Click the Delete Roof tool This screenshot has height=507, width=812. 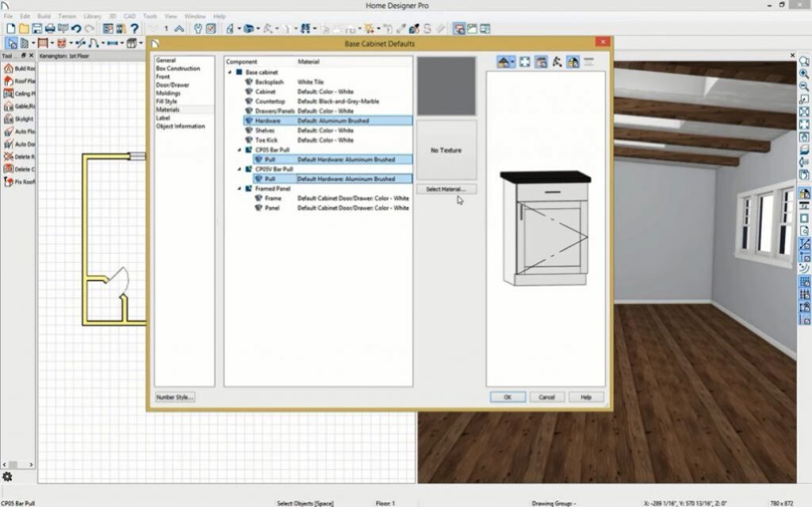tap(8, 157)
